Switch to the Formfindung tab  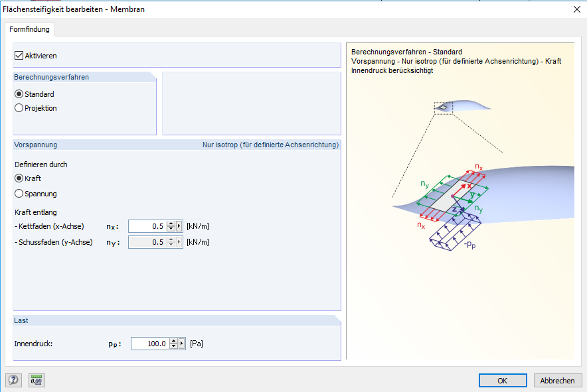(29, 29)
